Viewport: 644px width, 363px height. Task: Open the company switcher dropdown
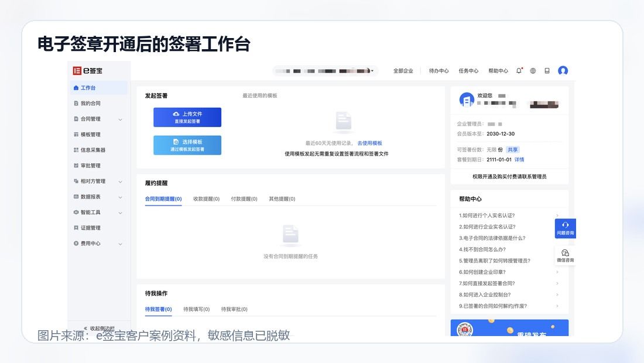click(324, 71)
